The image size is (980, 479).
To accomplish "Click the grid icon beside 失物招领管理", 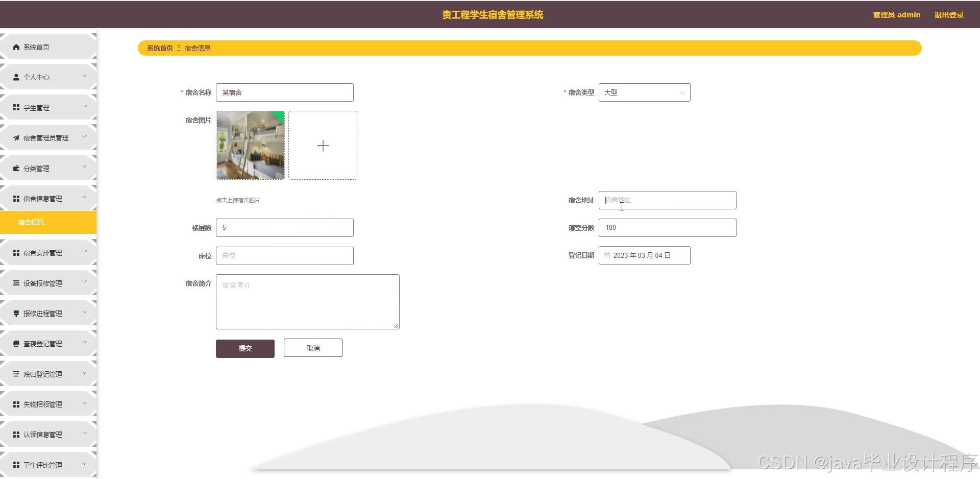I will coord(16,404).
